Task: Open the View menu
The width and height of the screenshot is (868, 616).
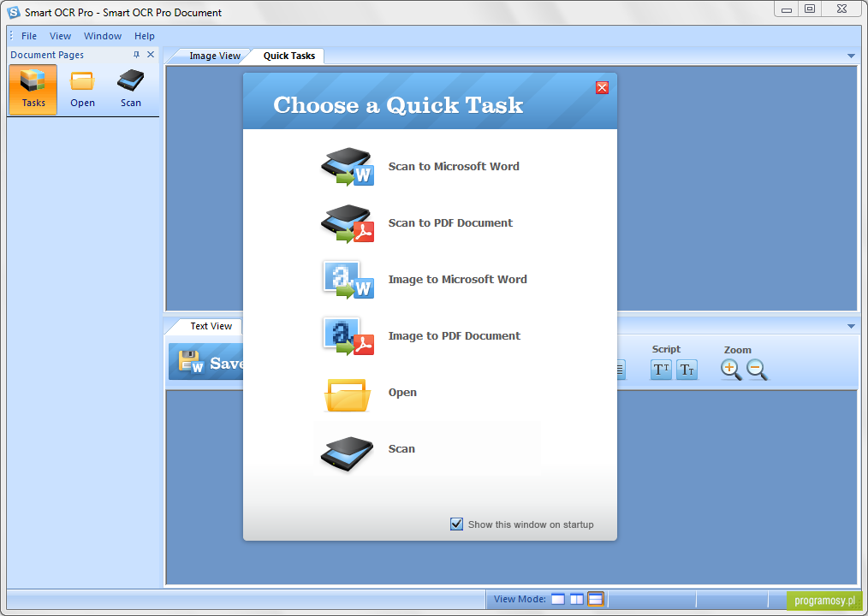Action: point(60,36)
